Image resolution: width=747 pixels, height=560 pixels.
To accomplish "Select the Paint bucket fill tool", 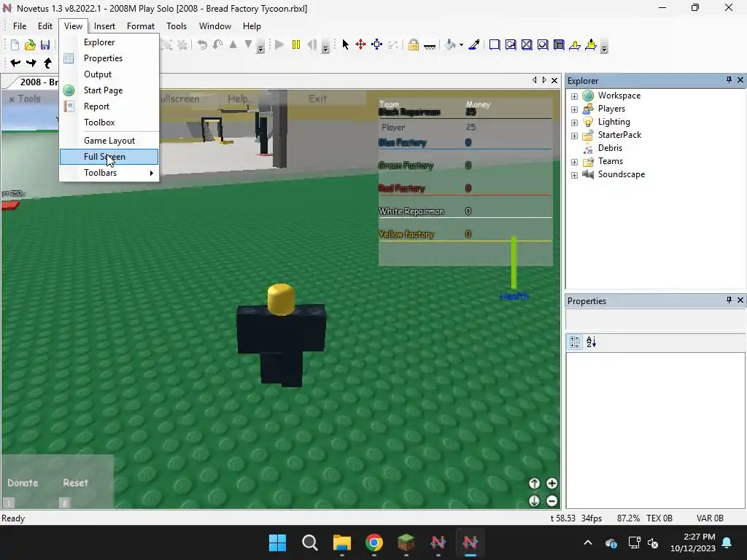I will coord(449,44).
